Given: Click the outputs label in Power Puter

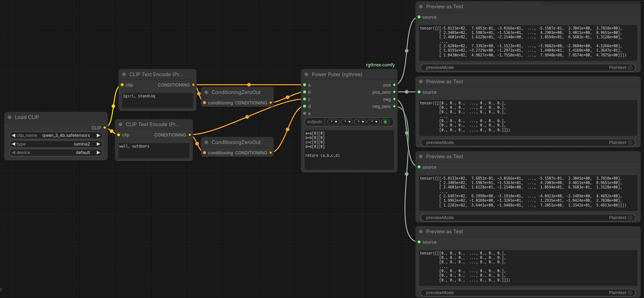Looking at the screenshot, I should click(x=315, y=122).
